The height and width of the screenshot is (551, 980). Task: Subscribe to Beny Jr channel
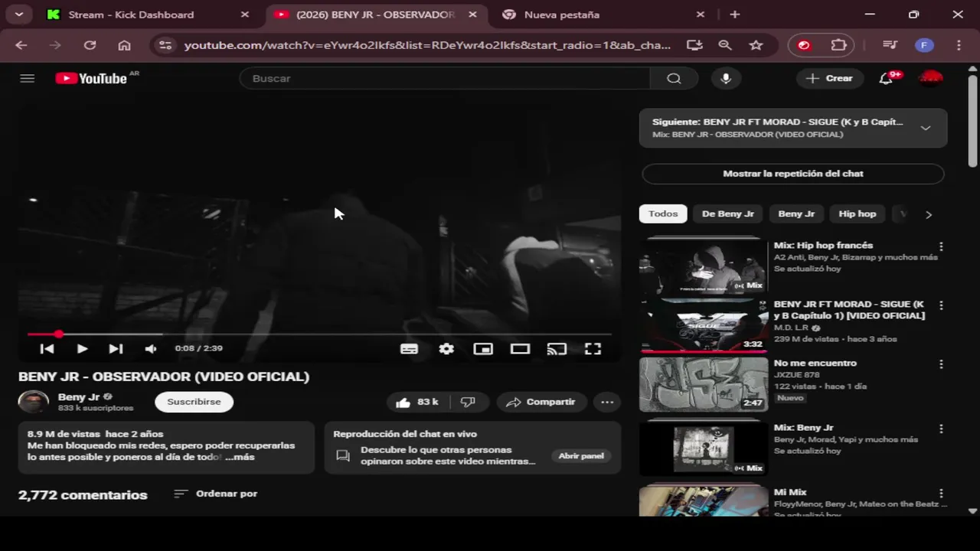coord(194,402)
